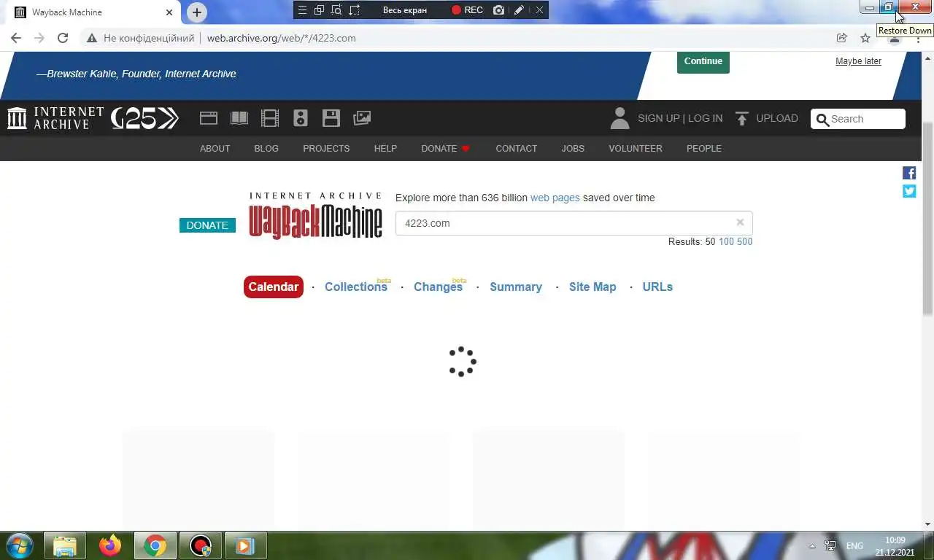934x560 pixels.
Task: Click the Wayback URL field containing 4223.com
Action: pos(574,223)
